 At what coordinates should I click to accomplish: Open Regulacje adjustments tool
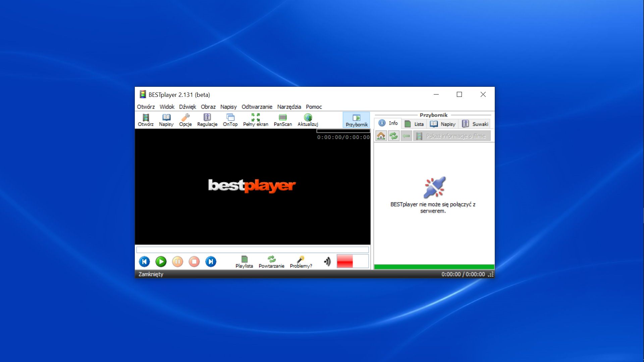[207, 120]
